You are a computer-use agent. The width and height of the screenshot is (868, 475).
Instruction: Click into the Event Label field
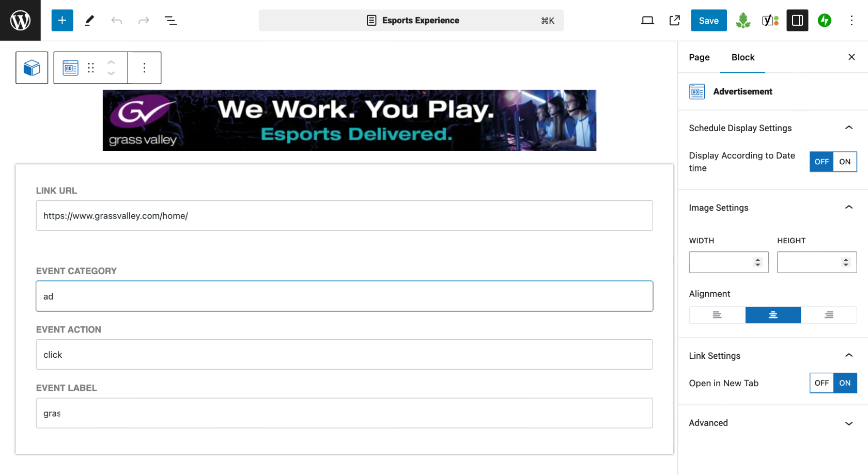coord(344,413)
